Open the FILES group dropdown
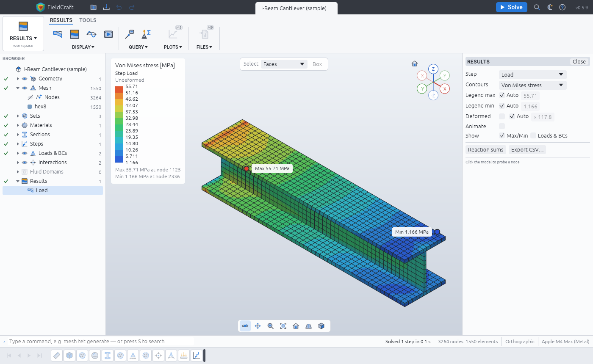The height and width of the screenshot is (364, 593). click(x=204, y=47)
